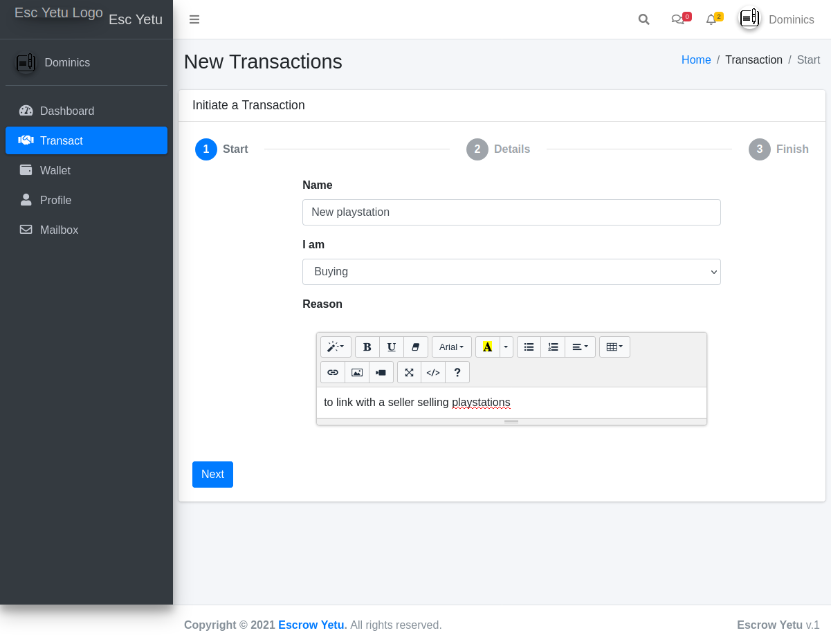This screenshot has width=831, height=644.
Task: Go to Mailbox in the sidebar
Action: (59, 230)
